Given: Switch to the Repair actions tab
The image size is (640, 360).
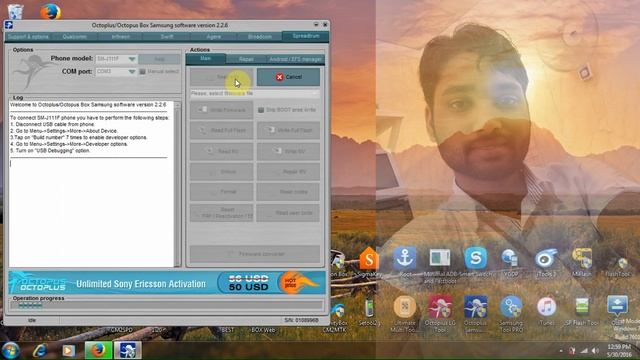Looking at the screenshot, I should (x=246, y=59).
